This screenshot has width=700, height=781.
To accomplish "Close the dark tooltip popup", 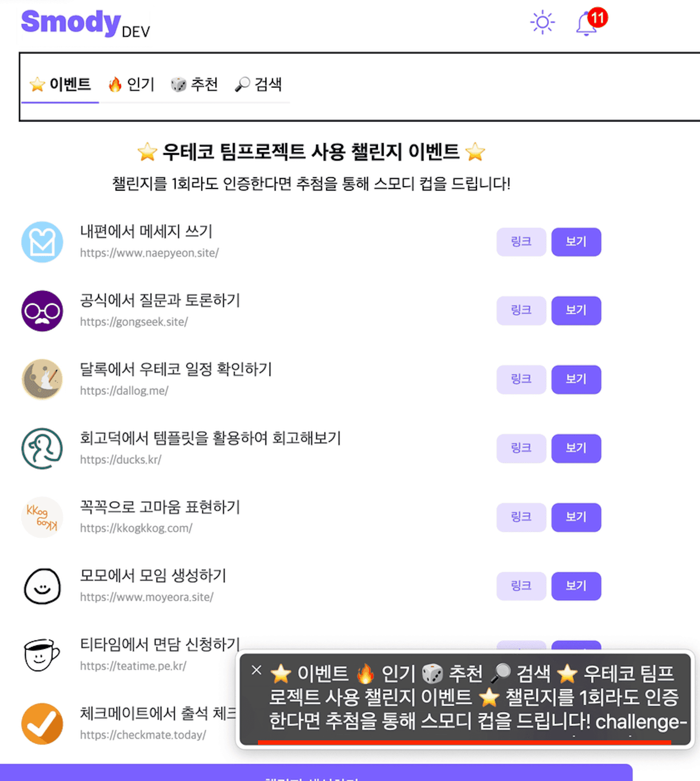I will [257, 670].
